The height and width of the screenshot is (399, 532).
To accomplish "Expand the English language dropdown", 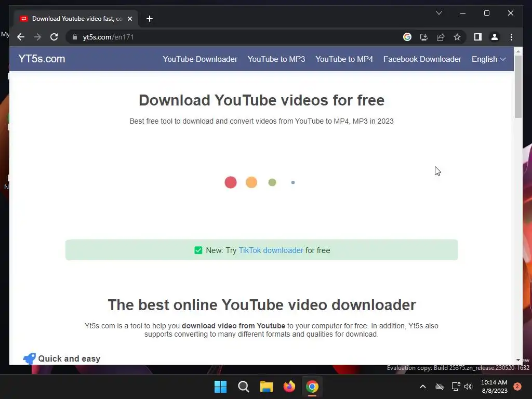I will tap(488, 59).
